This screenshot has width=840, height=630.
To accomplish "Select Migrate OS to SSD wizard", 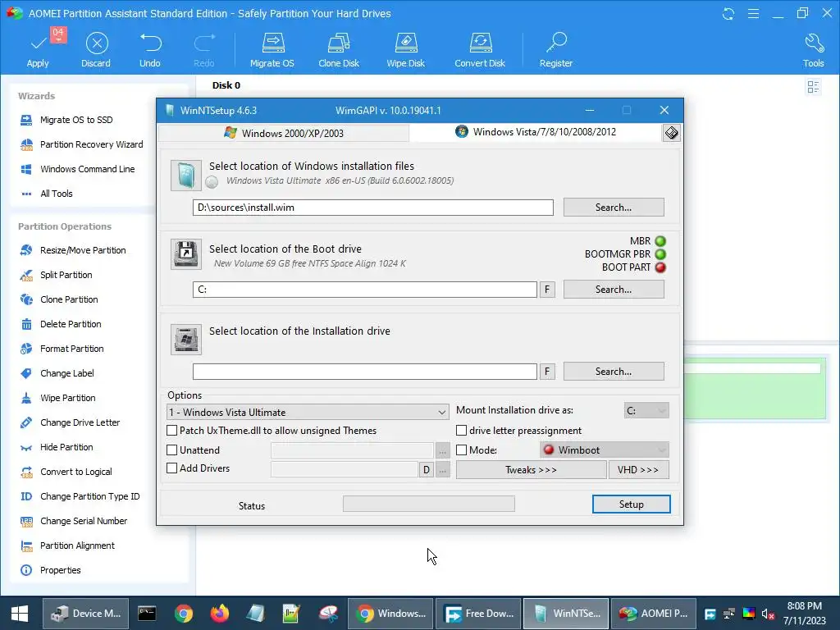I will pos(76,120).
